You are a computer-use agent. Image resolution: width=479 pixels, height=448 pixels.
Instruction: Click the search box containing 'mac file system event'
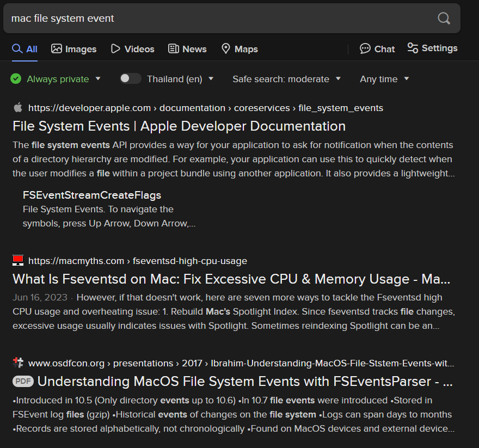point(218,19)
